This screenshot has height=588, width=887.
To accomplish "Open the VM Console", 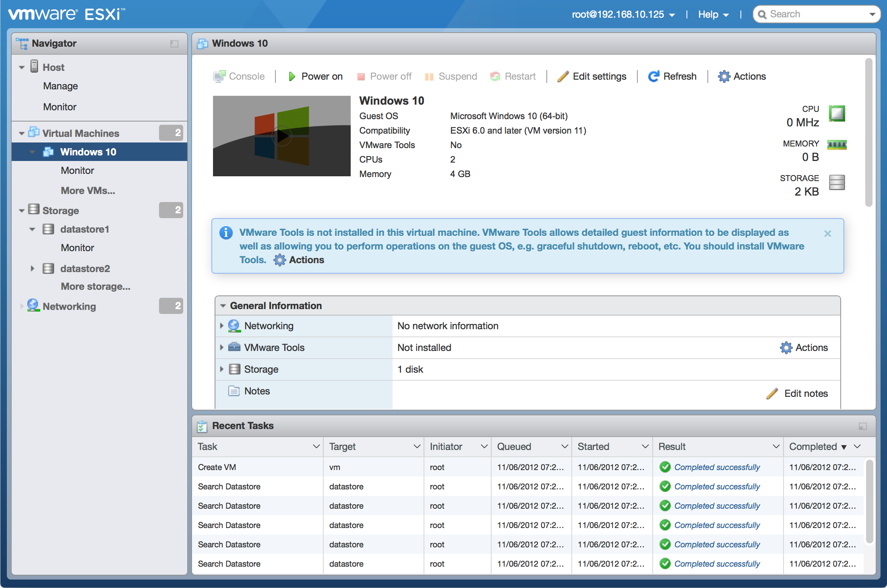I will tap(239, 76).
